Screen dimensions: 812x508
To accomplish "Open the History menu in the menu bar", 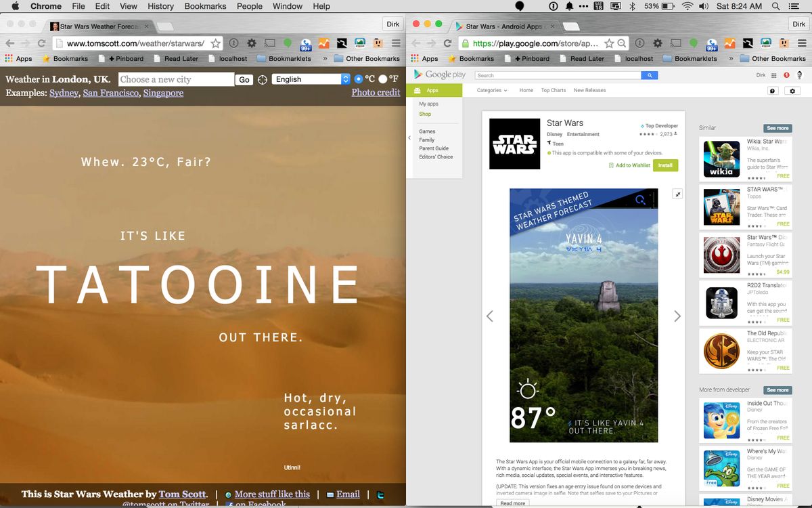I will (x=160, y=6).
